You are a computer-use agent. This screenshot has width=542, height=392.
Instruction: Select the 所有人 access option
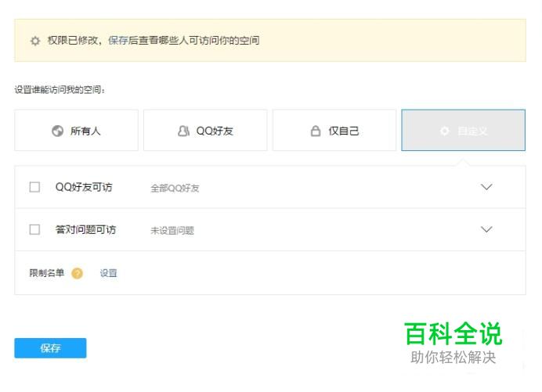click(x=77, y=130)
